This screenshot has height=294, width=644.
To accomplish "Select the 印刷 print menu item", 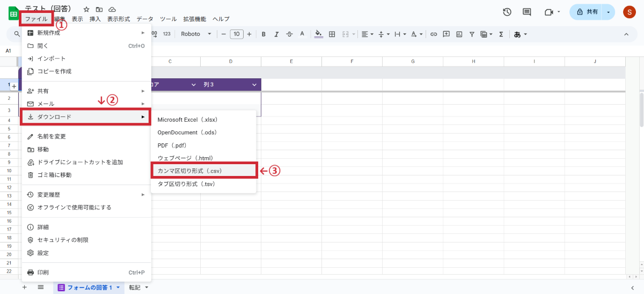I will (43, 273).
